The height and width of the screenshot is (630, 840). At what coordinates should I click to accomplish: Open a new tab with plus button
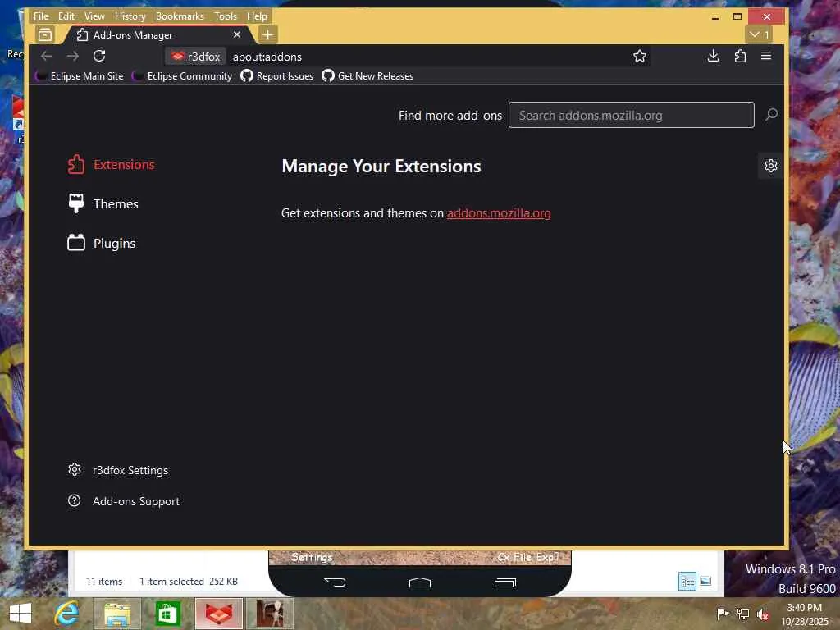(x=268, y=34)
